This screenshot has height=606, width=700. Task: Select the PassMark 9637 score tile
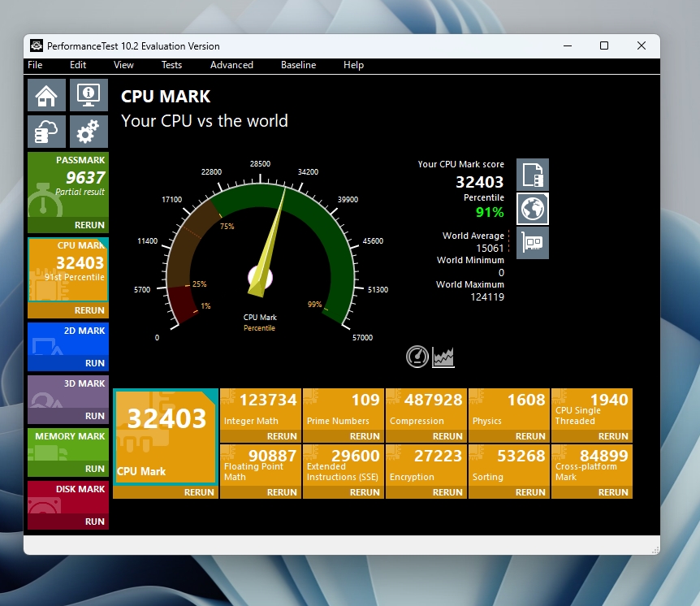click(x=68, y=185)
